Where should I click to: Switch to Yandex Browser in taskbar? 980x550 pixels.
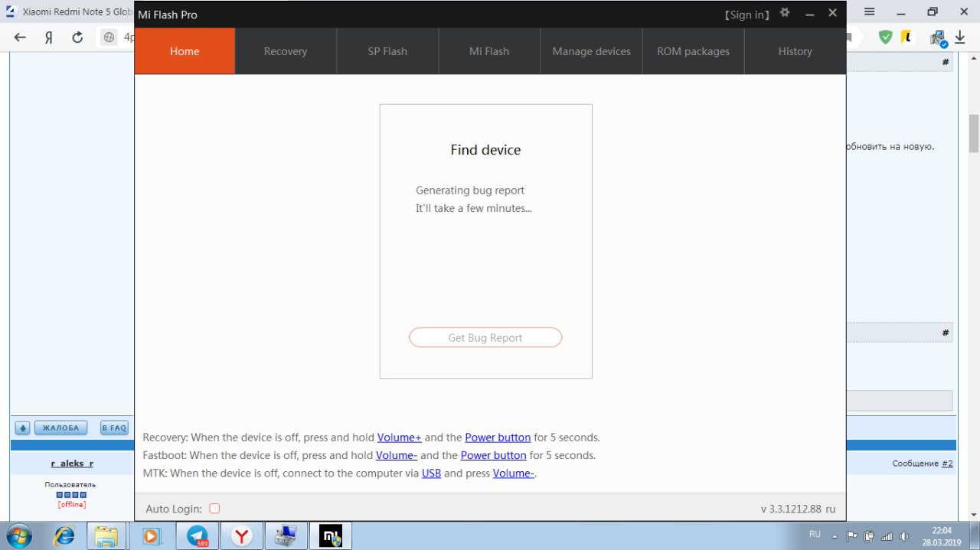(x=242, y=535)
